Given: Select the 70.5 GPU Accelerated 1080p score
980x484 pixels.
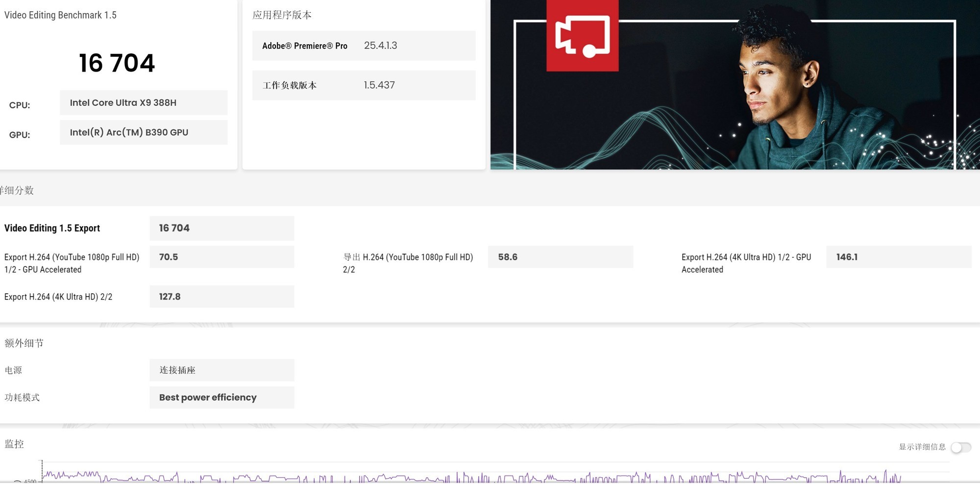Looking at the screenshot, I should click(221, 257).
